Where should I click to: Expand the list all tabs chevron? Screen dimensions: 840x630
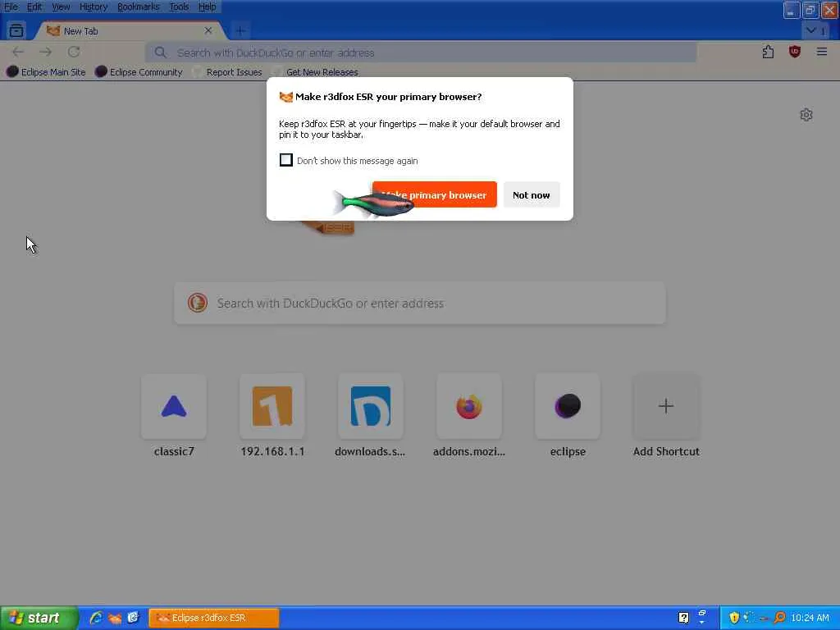[x=816, y=30]
